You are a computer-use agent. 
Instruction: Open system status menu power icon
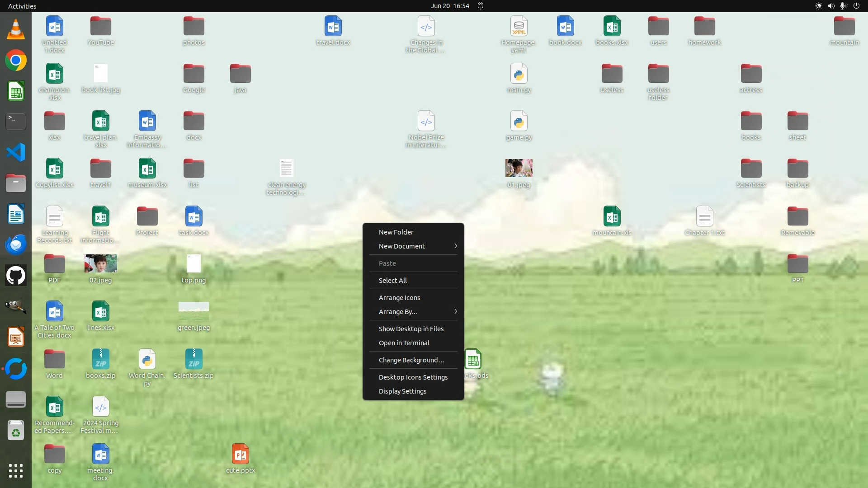coord(856,6)
